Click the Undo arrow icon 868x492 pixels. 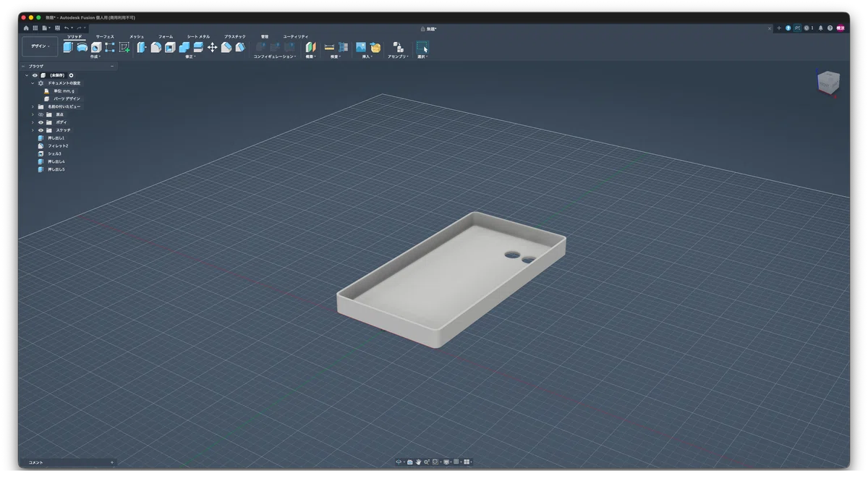(x=67, y=28)
